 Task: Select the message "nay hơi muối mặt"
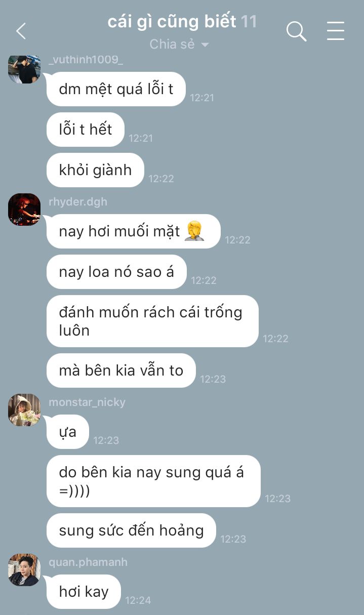133,231
